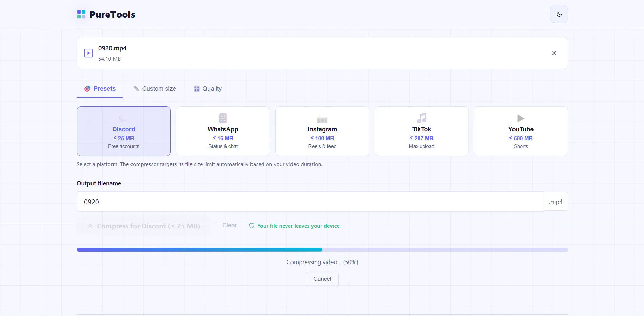Choose the Instagram ≤ 100 MB preset
Screen dimensions: 644x316
[x=322, y=131]
